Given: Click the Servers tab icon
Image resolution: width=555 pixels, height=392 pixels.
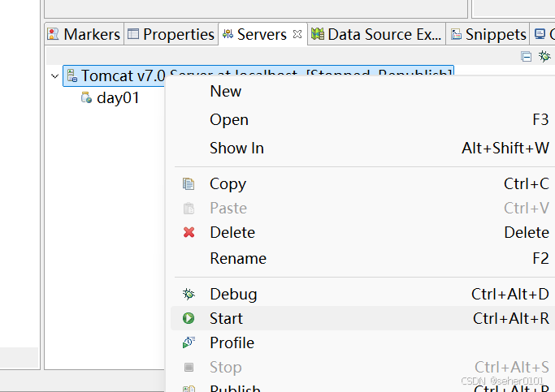Looking at the screenshot, I should pyautogui.click(x=228, y=34).
